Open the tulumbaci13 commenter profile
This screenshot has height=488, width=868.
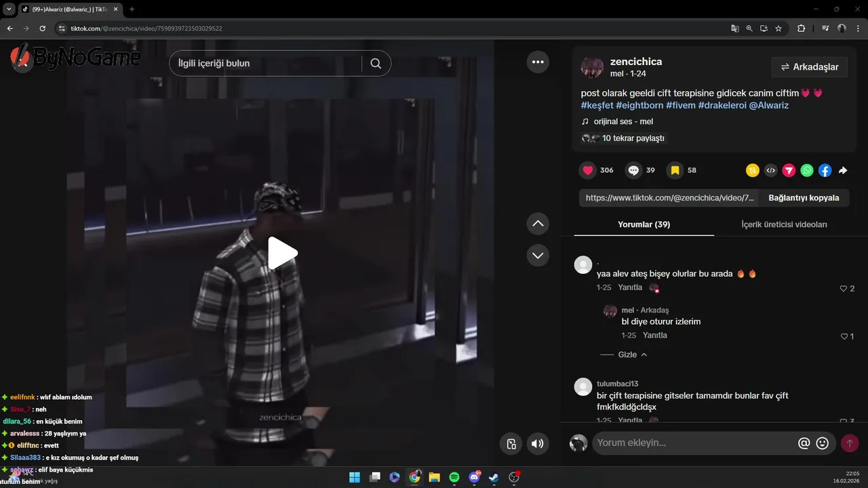(x=617, y=384)
